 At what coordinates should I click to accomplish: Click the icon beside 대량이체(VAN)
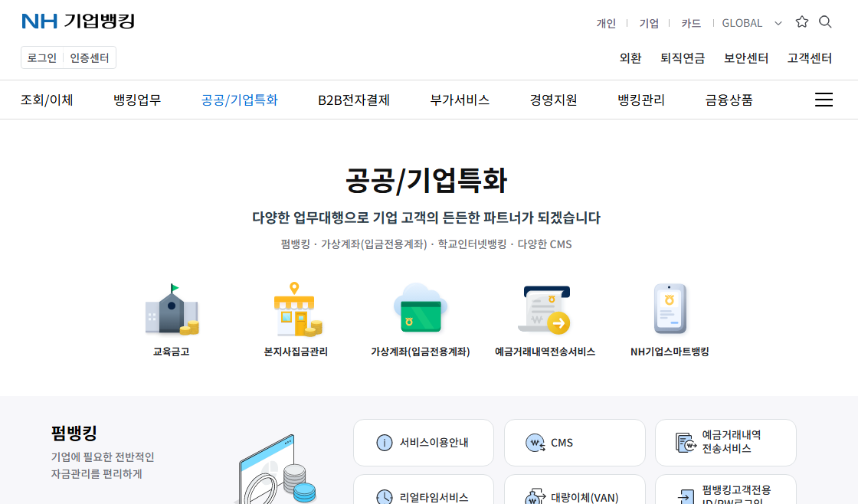point(535,496)
